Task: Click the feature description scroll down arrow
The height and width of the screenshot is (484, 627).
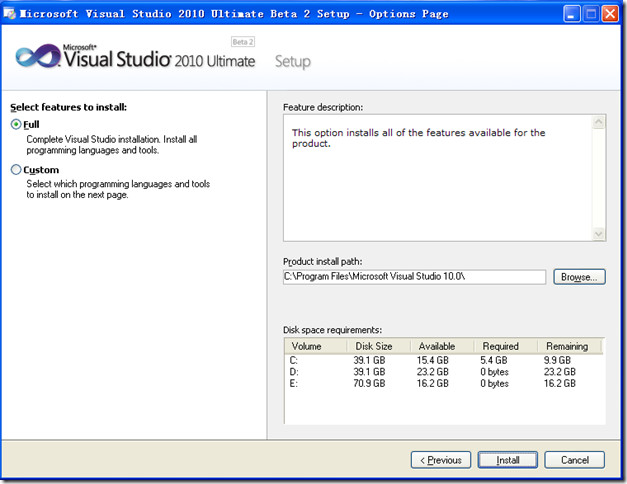Action: coord(598,234)
